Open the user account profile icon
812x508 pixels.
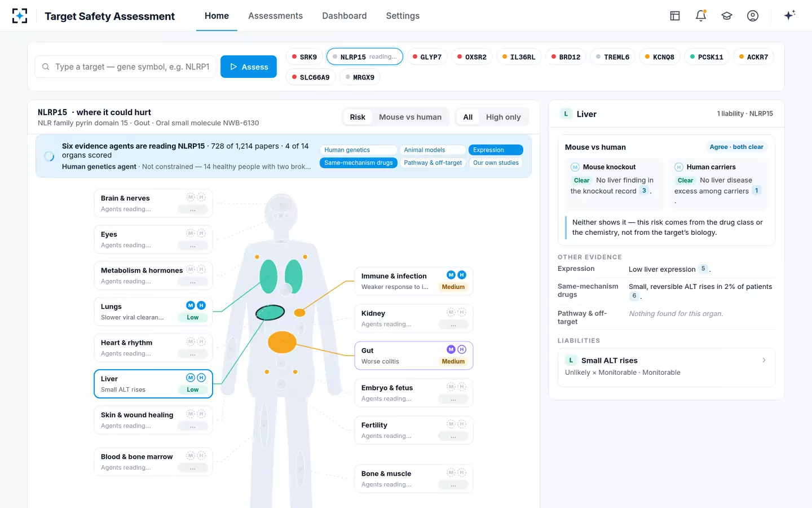(753, 16)
